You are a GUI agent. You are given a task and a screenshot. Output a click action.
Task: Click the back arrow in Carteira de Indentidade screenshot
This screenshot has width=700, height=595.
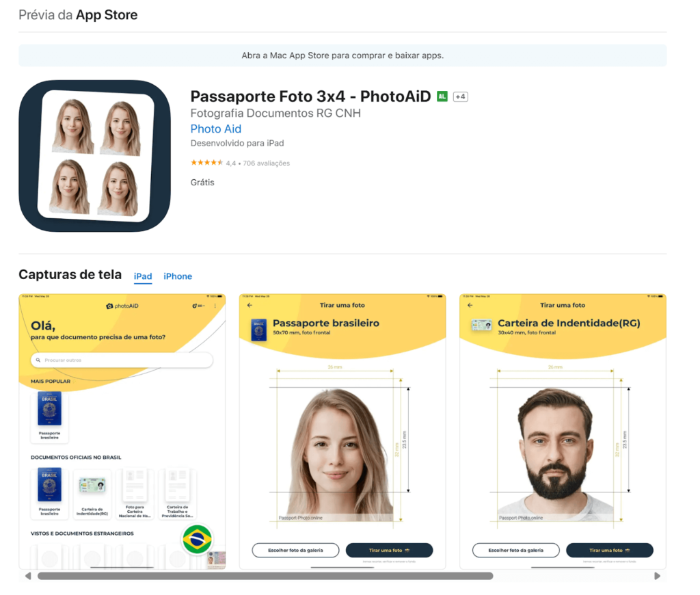click(x=470, y=305)
